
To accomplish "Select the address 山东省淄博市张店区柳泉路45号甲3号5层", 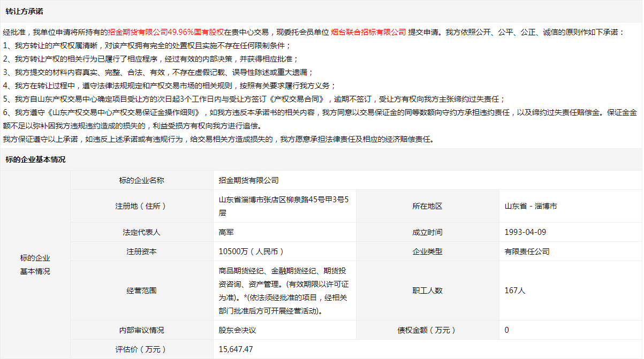I will tap(284, 206).
